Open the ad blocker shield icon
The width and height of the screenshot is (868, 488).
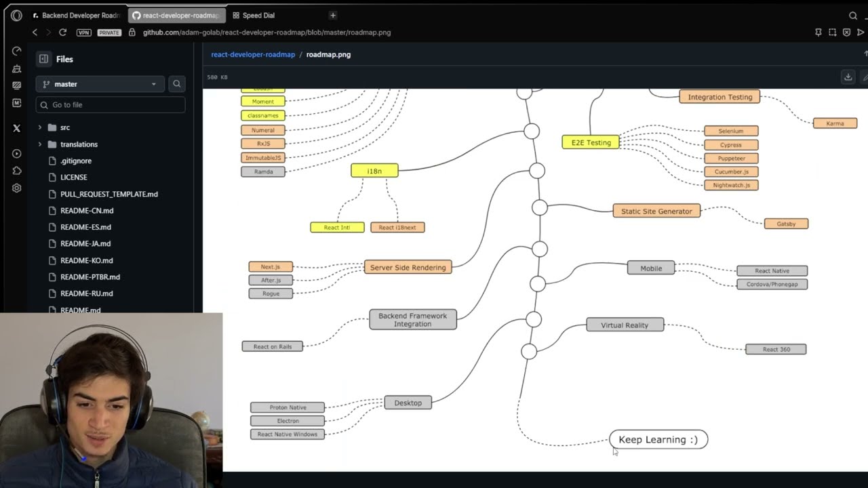pyautogui.click(x=846, y=32)
